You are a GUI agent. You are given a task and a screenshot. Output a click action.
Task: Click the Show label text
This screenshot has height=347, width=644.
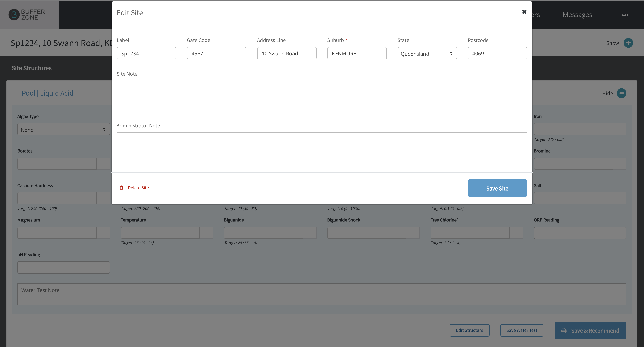coord(613,43)
